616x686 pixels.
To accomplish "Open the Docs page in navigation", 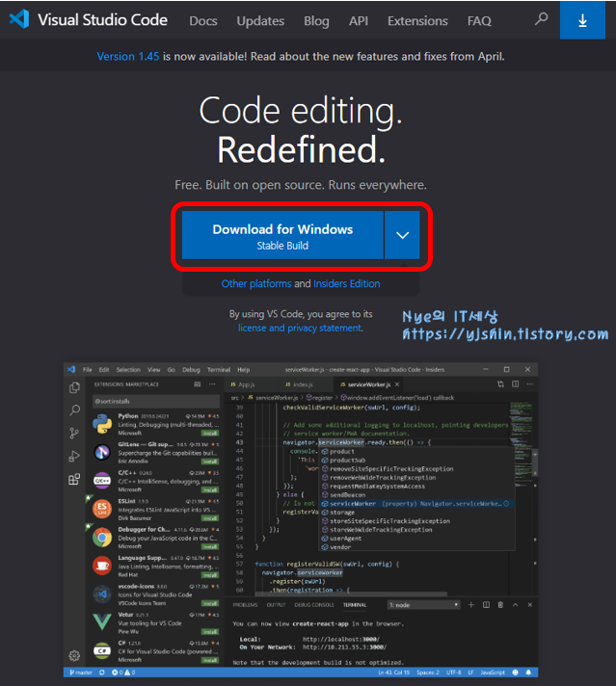I will tap(203, 20).
